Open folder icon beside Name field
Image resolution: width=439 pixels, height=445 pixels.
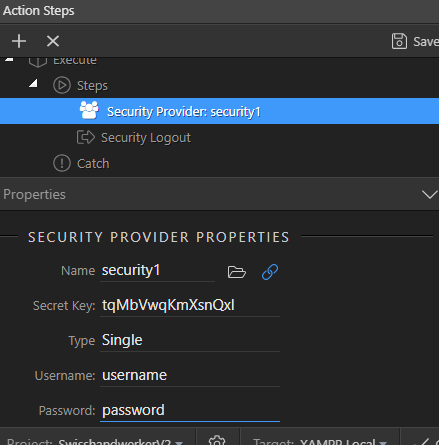pos(237,272)
